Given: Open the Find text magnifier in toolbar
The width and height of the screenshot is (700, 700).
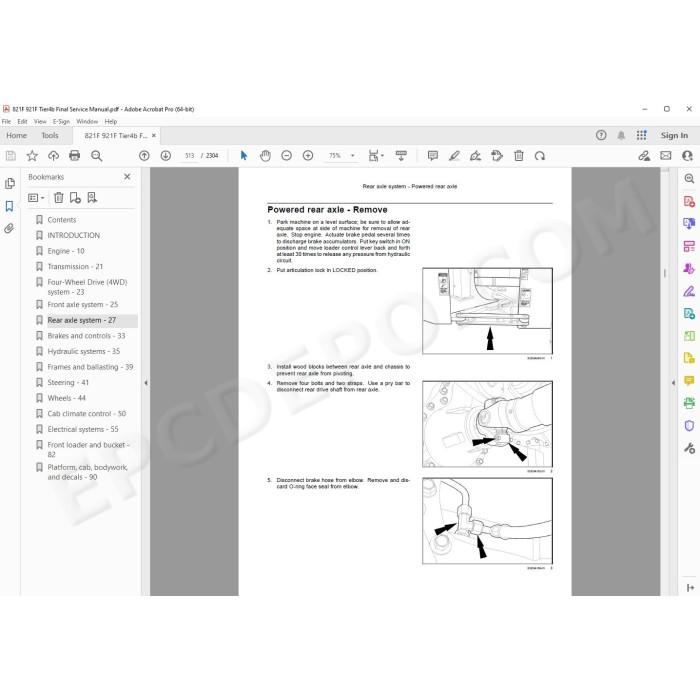Looking at the screenshot, I should point(96,156).
